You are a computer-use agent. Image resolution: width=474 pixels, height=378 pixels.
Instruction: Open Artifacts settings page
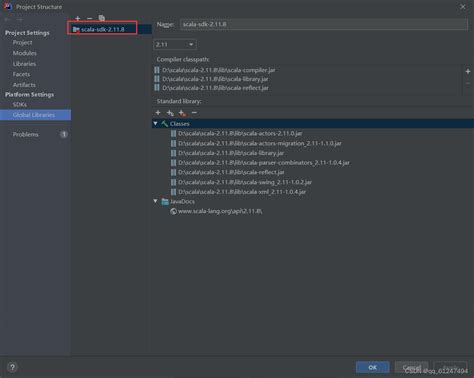tap(24, 85)
